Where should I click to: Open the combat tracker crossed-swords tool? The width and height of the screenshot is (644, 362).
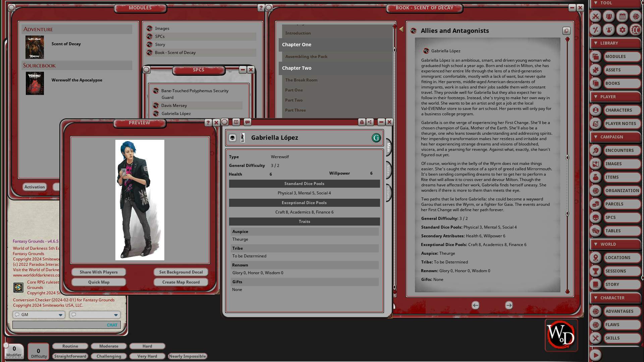tap(595, 16)
